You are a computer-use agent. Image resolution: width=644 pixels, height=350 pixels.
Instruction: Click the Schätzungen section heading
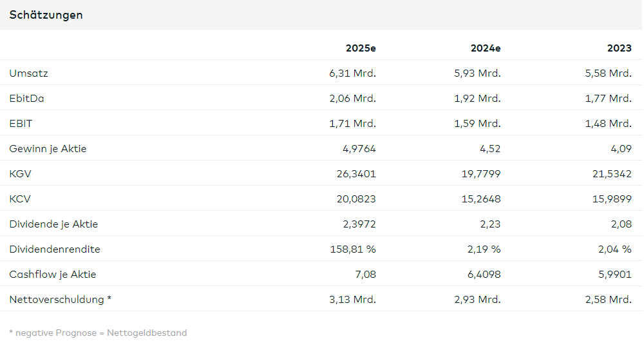(x=46, y=15)
